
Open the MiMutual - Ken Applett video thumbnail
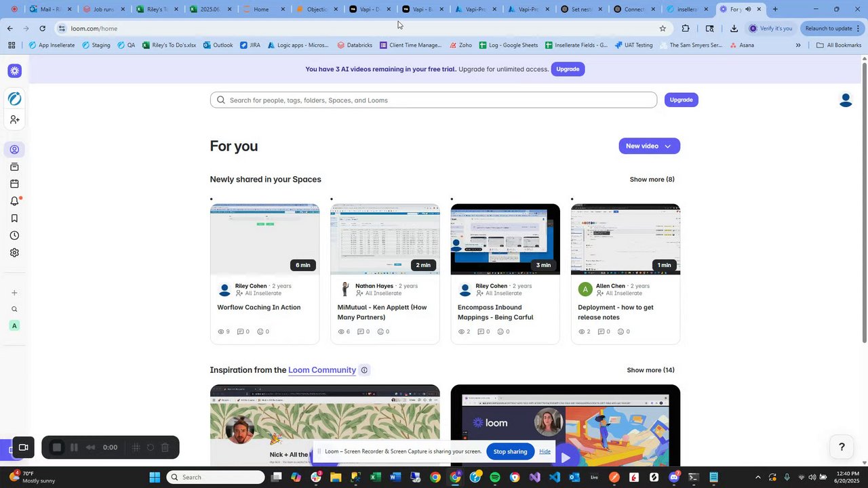tap(384, 239)
